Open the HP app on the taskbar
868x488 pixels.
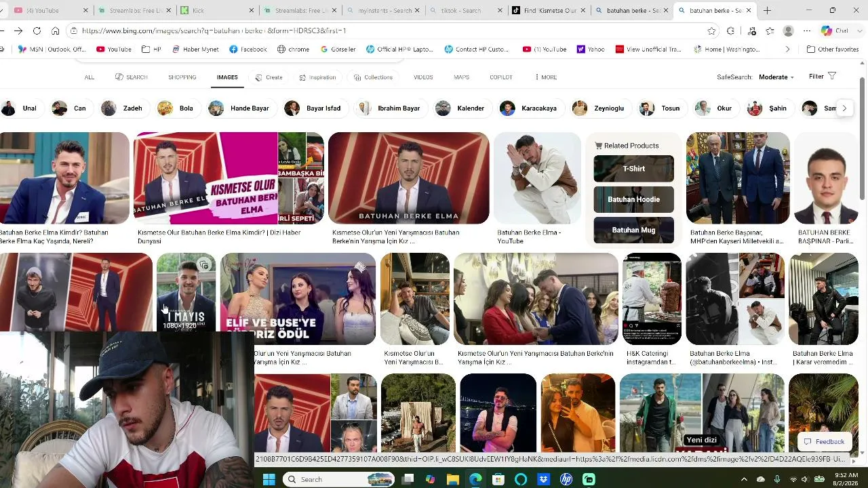pos(566,479)
